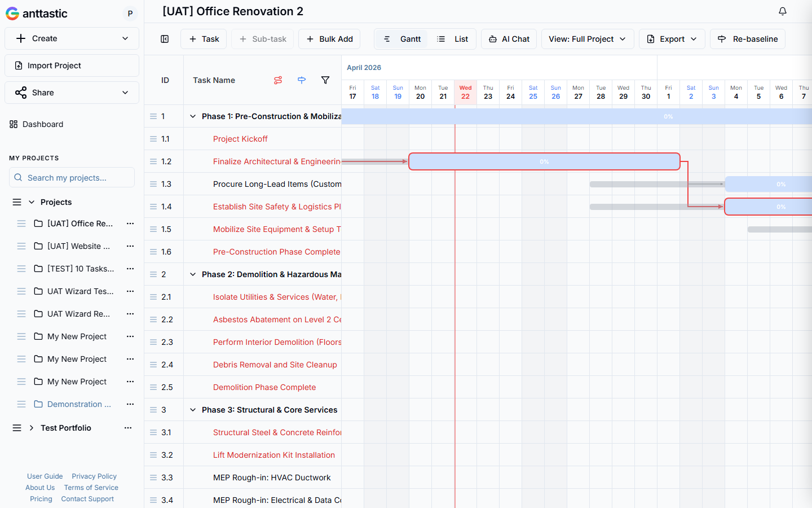Open [UAT] Website project
812x508 pixels.
pos(78,246)
